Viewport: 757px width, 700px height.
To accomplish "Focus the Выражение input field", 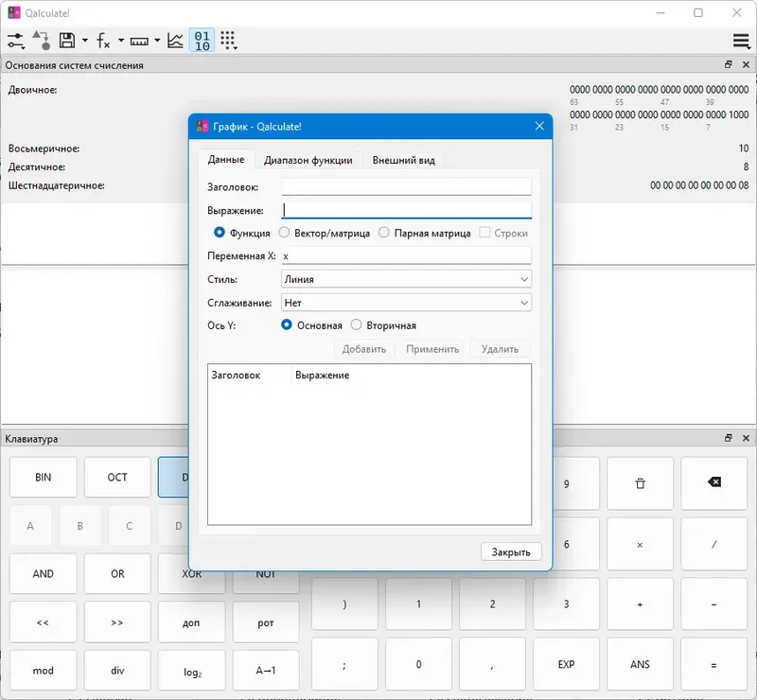I will point(407,211).
